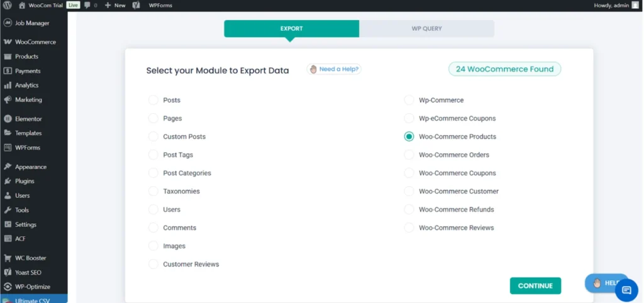
Task: Select the Pages radio button
Action: [153, 118]
